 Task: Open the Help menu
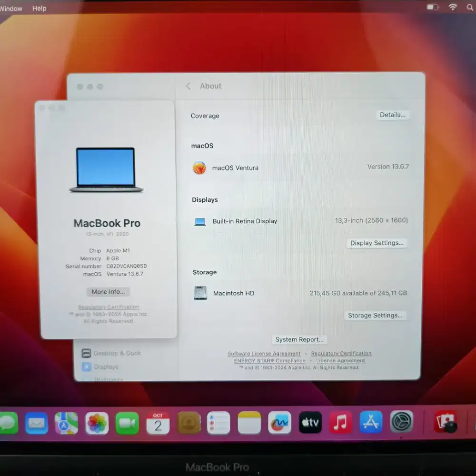pyautogui.click(x=39, y=8)
